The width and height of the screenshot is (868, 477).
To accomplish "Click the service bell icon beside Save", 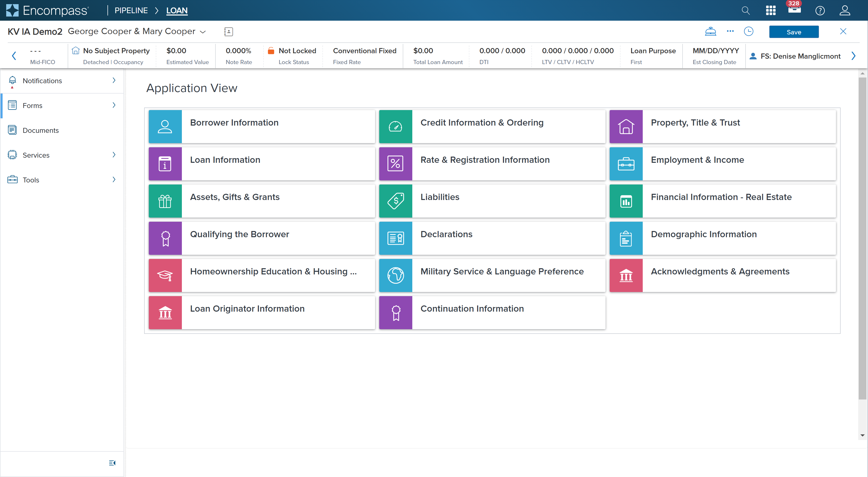I will (x=711, y=32).
